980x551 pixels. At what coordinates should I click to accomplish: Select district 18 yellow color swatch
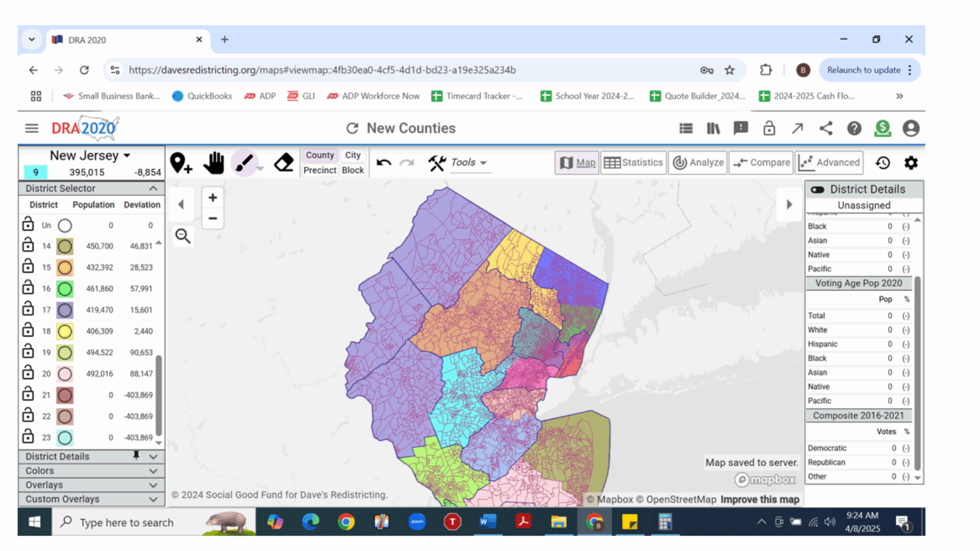click(65, 331)
